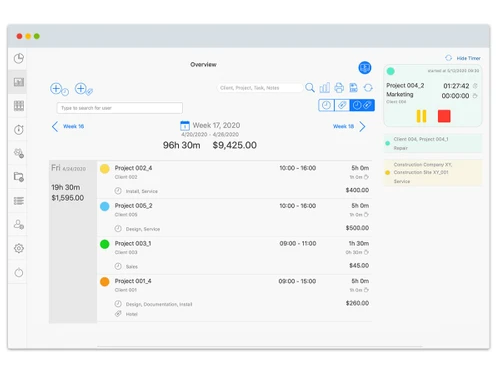Go to next Week 18
Image resolution: width=500 pixels, height=375 pixels.
click(x=349, y=126)
